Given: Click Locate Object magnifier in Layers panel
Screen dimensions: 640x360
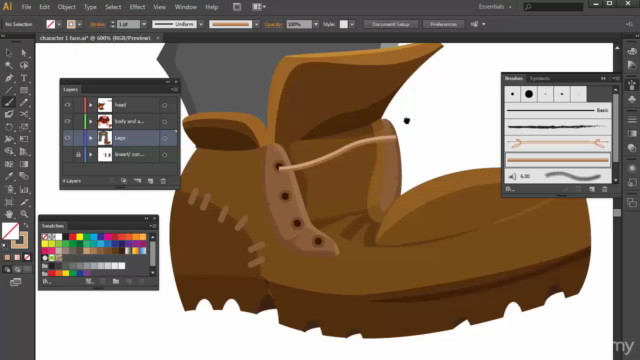Looking at the screenshot, I should click(x=111, y=181).
